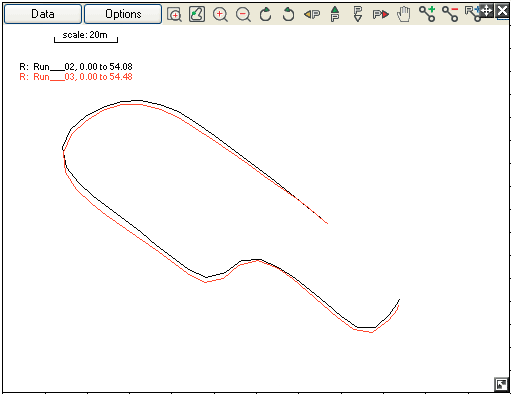
Task: Rotate the map clockwise
Action: 265,14
